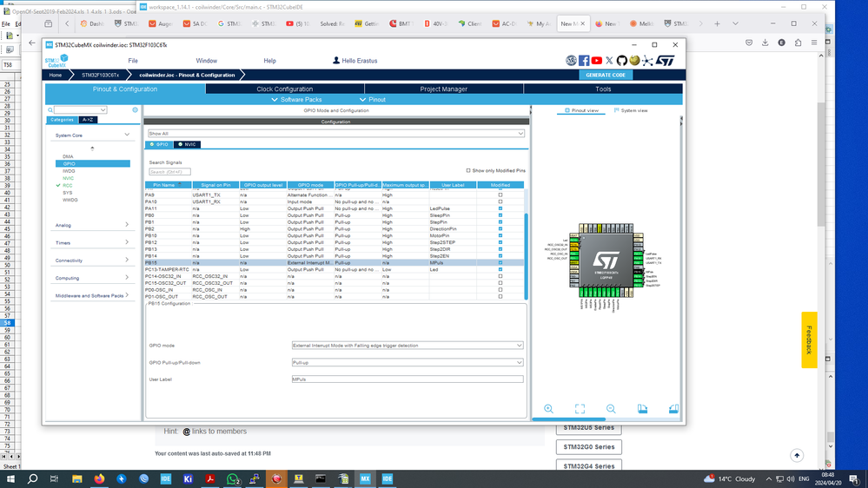
Task: Open the YouTube icon in CubeMX header
Action: point(597,61)
